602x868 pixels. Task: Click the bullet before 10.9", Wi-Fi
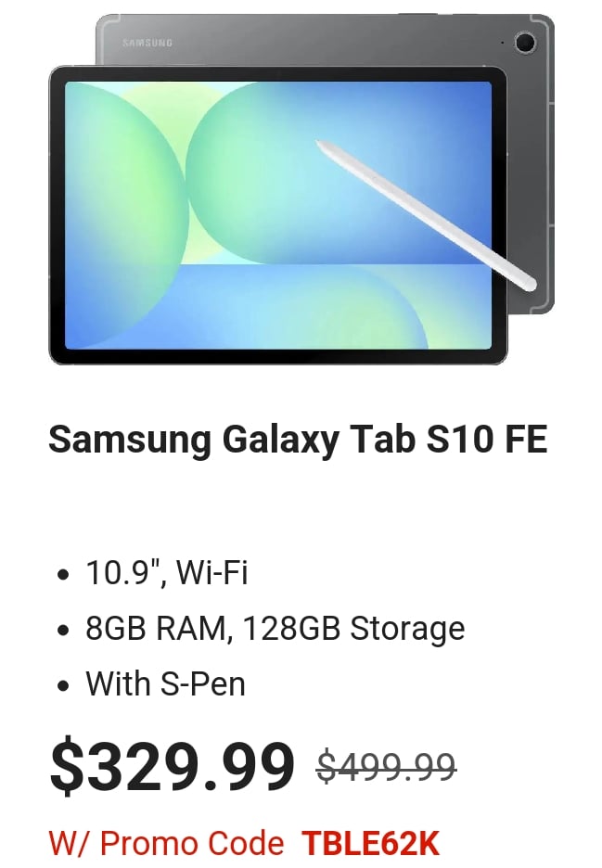[x=64, y=575]
